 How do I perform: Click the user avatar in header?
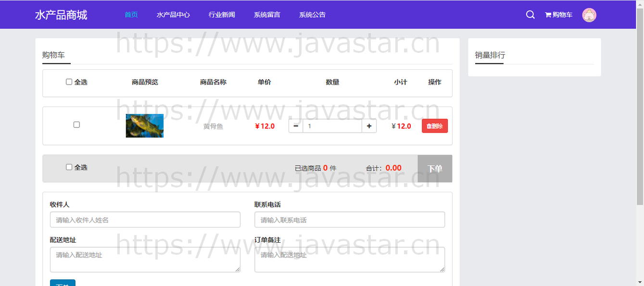(x=589, y=15)
